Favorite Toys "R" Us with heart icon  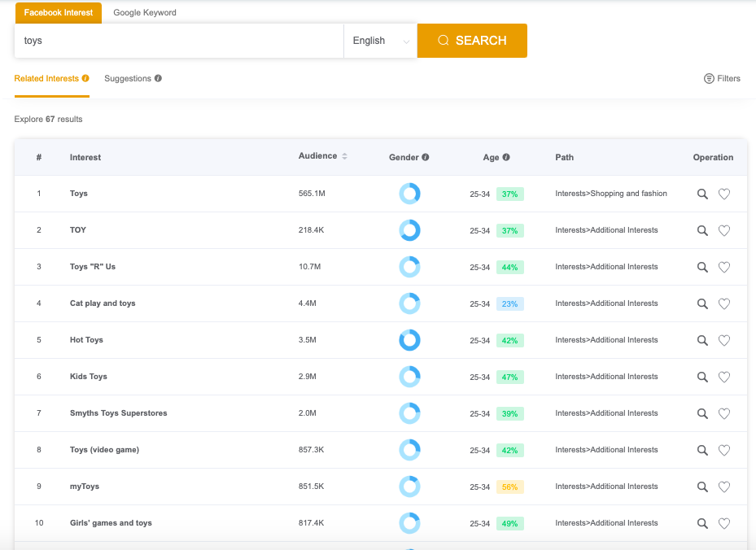click(x=724, y=267)
